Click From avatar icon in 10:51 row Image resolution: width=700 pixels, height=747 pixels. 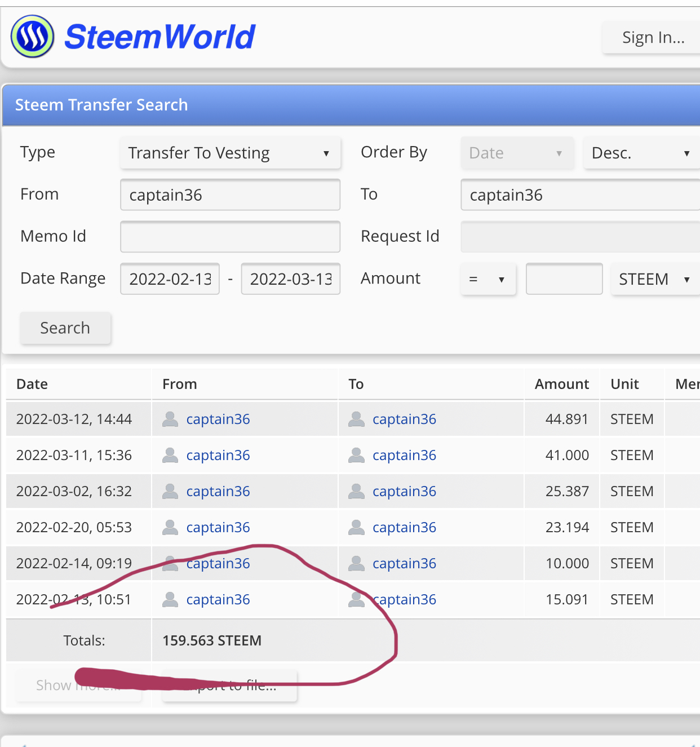tap(170, 599)
